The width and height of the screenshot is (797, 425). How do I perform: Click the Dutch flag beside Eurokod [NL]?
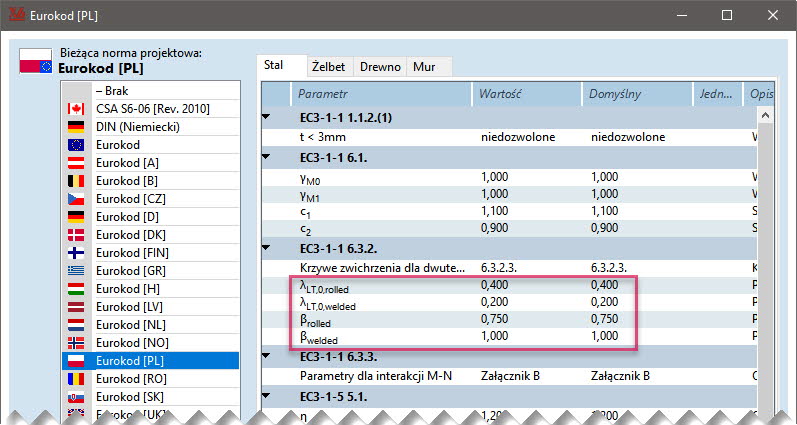coord(76,325)
